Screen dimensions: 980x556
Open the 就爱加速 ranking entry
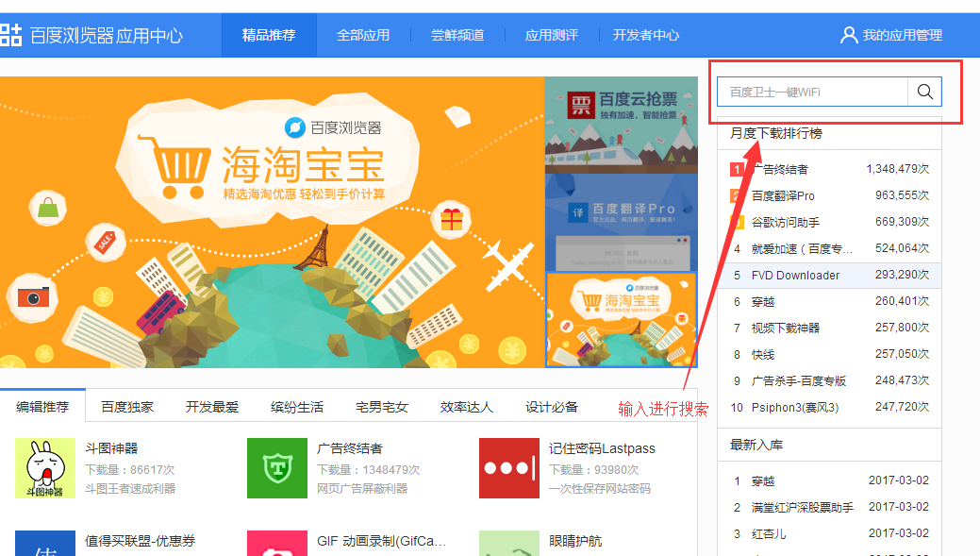(x=802, y=249)
